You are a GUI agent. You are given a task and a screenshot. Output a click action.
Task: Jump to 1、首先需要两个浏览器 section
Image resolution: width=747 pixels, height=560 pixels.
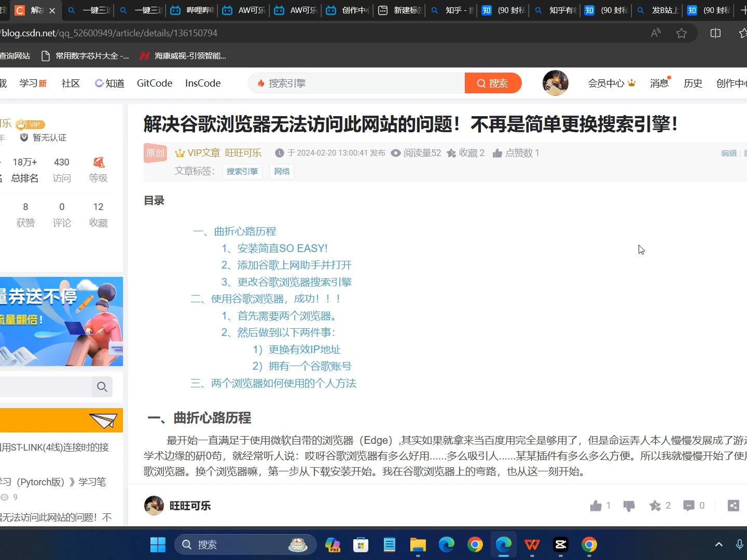pos(280,316)
